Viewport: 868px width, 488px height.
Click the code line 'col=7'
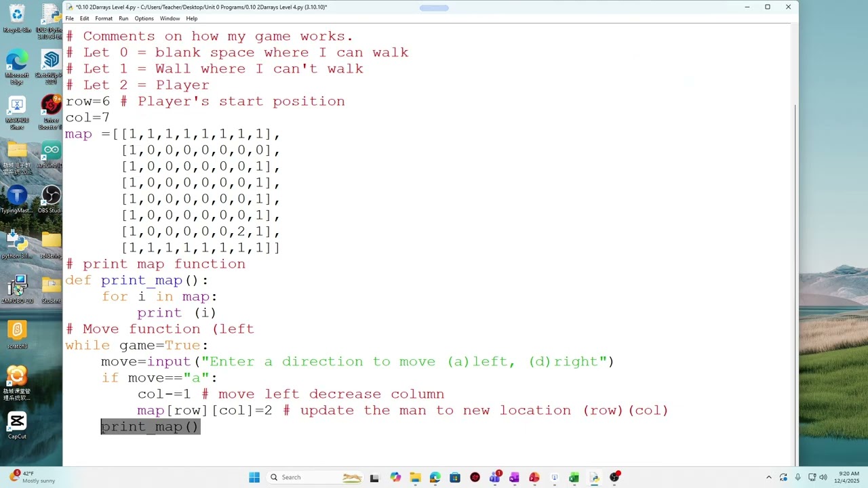tap(87, 117)
